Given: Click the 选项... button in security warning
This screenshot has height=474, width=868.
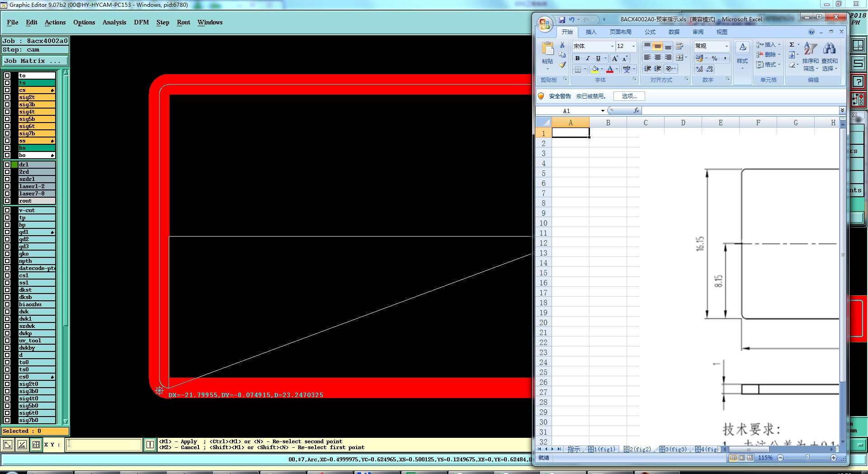Looking at the screenshot, I should point(629,96).
